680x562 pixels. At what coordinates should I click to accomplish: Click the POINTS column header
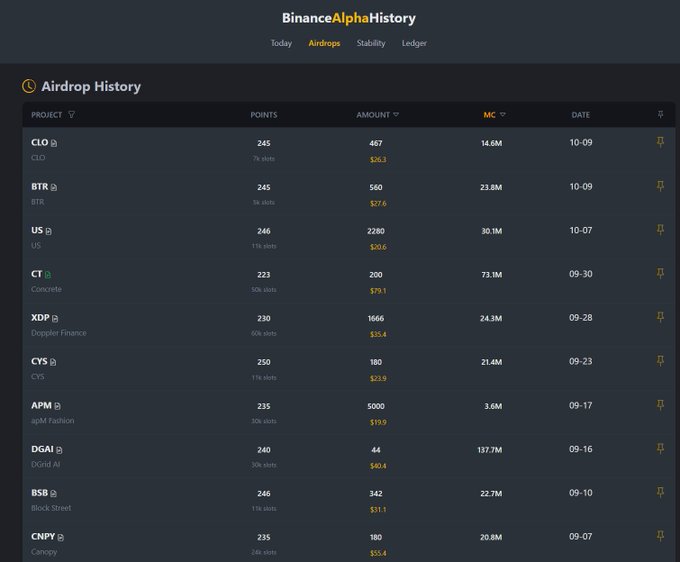(x=264, y=115)
